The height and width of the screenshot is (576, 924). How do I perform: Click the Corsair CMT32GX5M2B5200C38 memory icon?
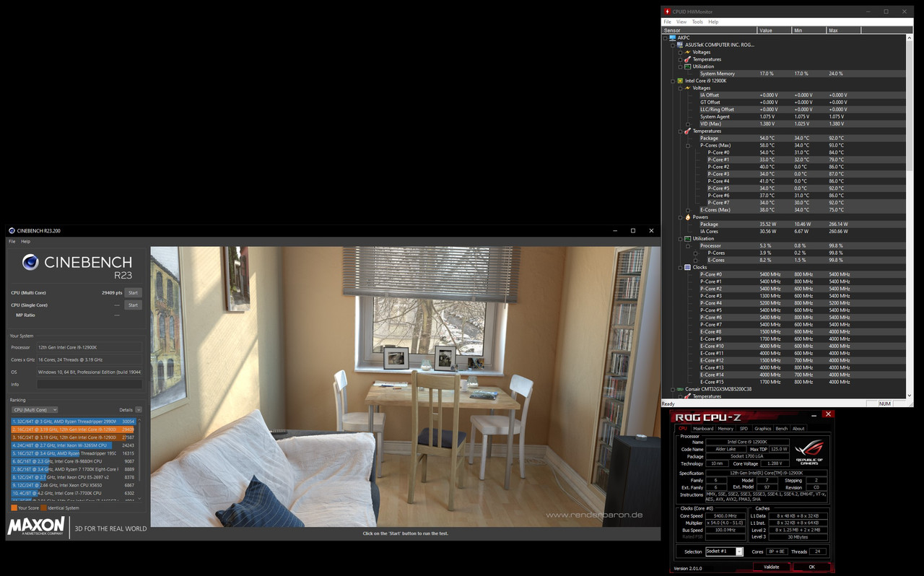(680, 389)
